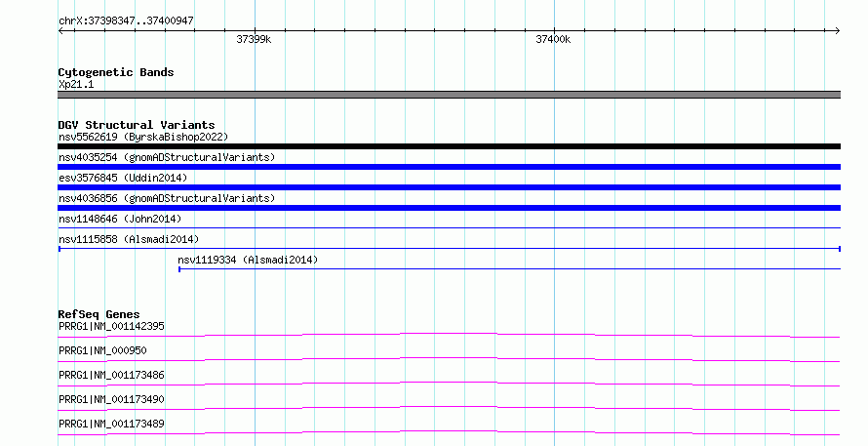The width and height of the screenshot is (868, 446).
Task: Open transcript PRRG1|NM_001142395 label
Action: pos(111,326)
